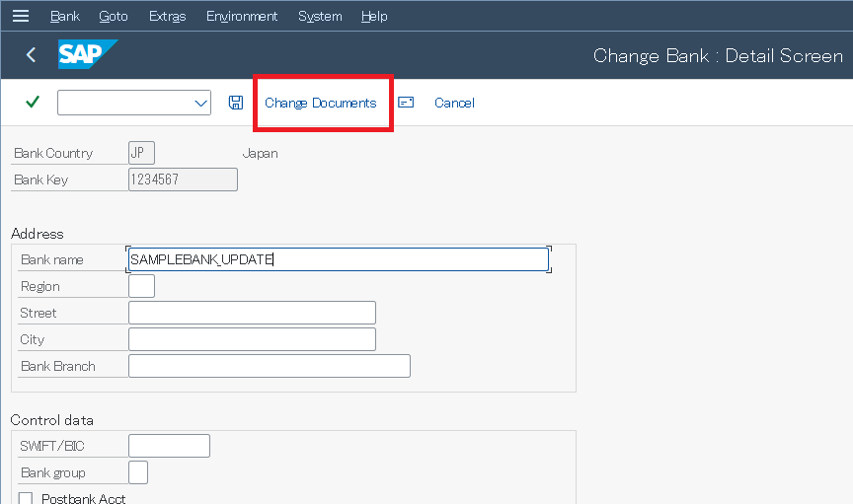This screenshot has width=853, height=504.
Task: Open the Help menu
Action: click(374, 17)
